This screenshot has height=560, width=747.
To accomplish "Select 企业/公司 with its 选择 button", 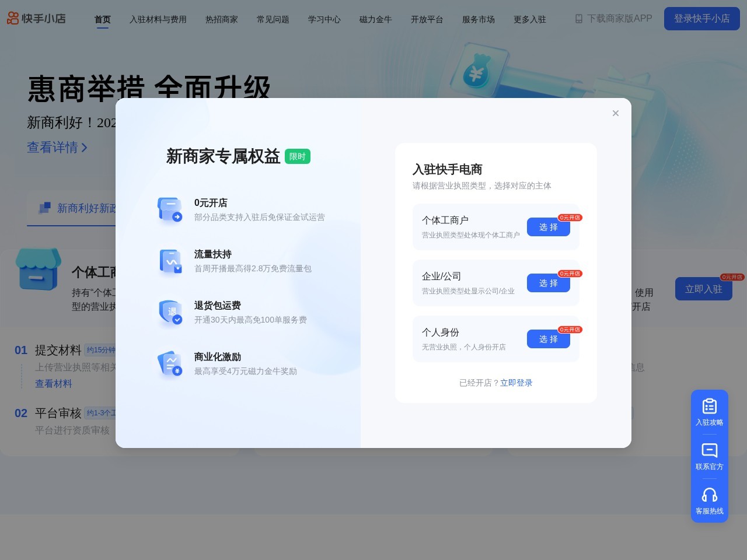I will (x=549, y=283).
